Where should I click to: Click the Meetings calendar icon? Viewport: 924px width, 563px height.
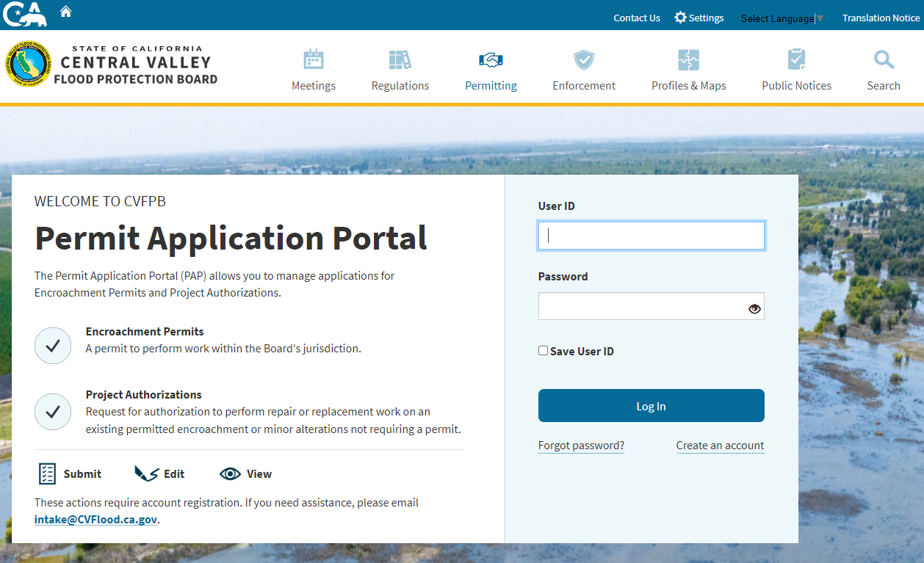pyautogui.click(x=314, y=59)
